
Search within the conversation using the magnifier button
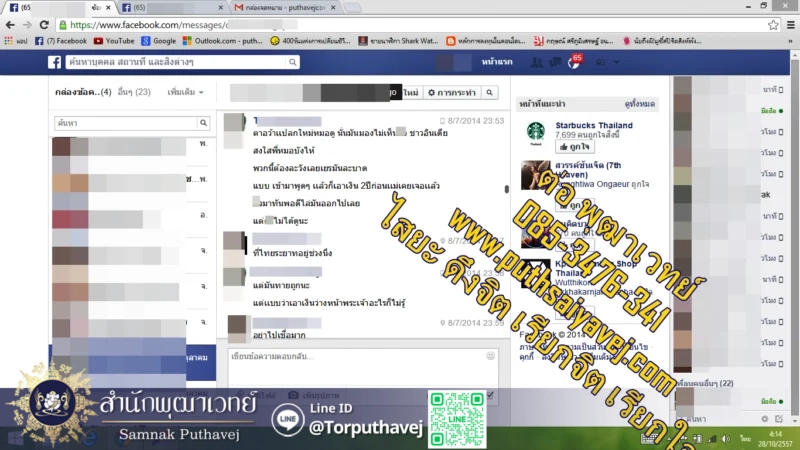[489, 92]
